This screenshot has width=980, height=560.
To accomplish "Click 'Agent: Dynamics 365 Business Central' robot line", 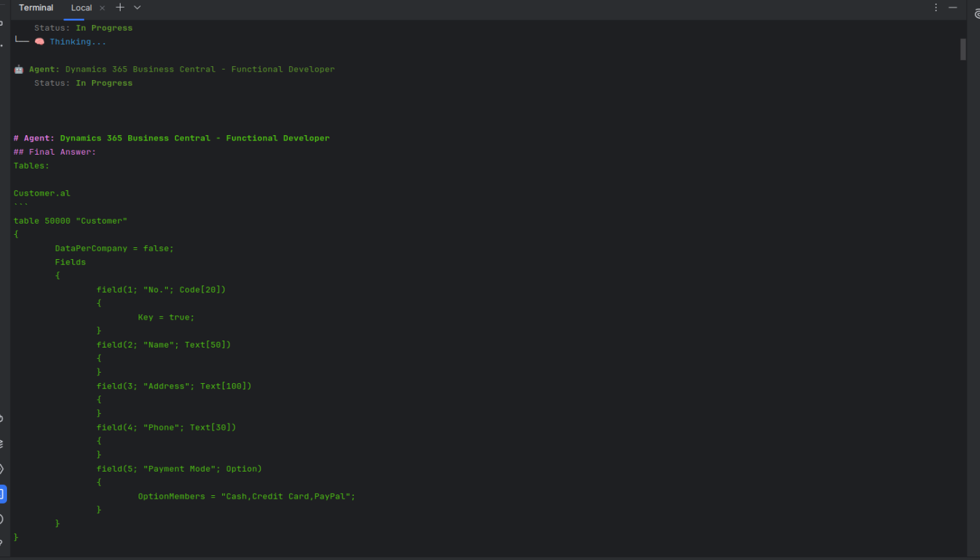I will [182, 70].
